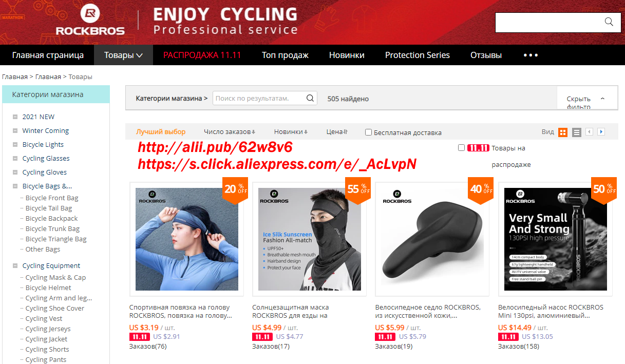Open the three-dots more menu
Screen dimensions: 625x364
click(531, 55)
